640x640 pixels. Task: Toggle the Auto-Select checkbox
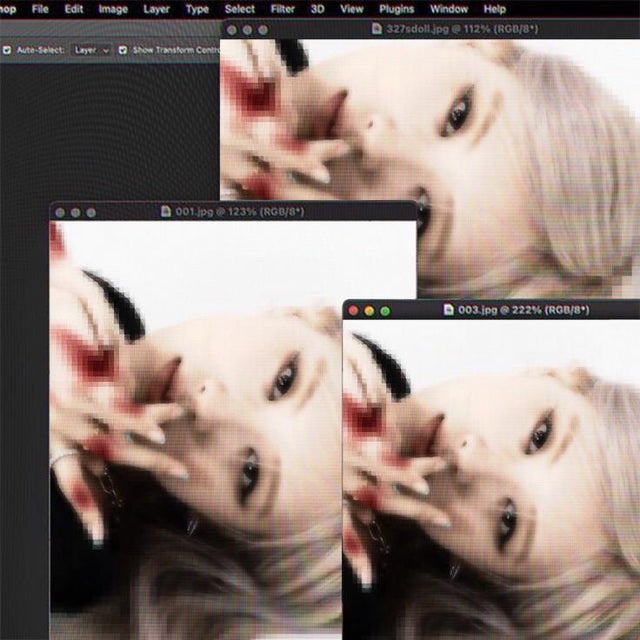click(x=8, y=49)
